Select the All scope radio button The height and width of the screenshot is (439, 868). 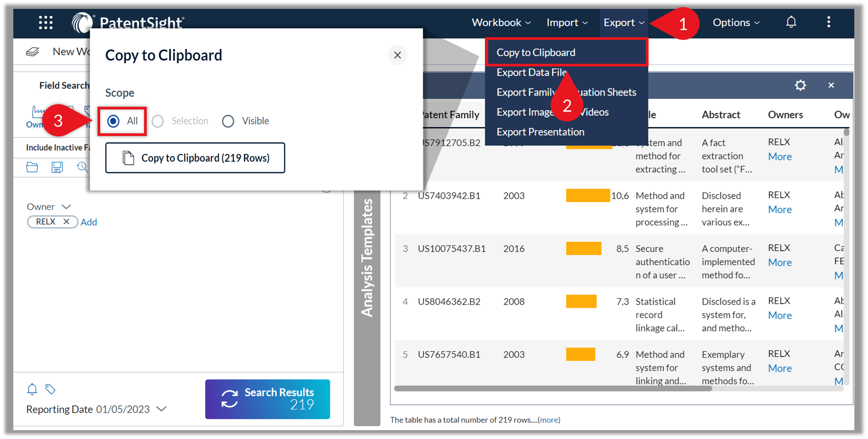tap(114, 121)
